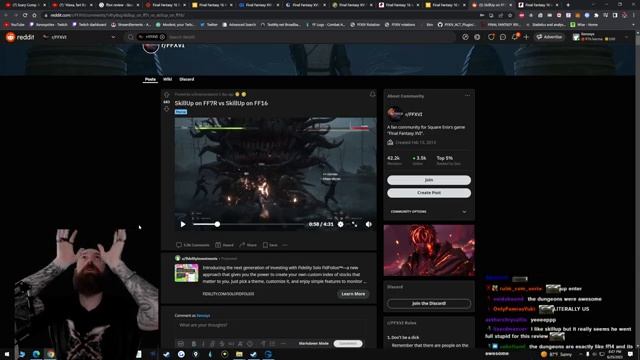Toggle bold in comment editor toolbar
This screenshot has width=640, height=360.
point(194,344)
